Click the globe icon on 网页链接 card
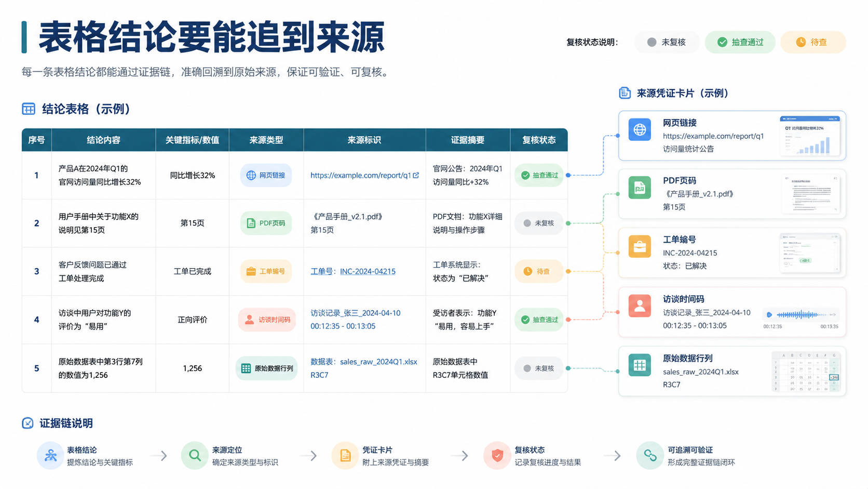This screenshot has width=868, height=489. tap(640, 129)
